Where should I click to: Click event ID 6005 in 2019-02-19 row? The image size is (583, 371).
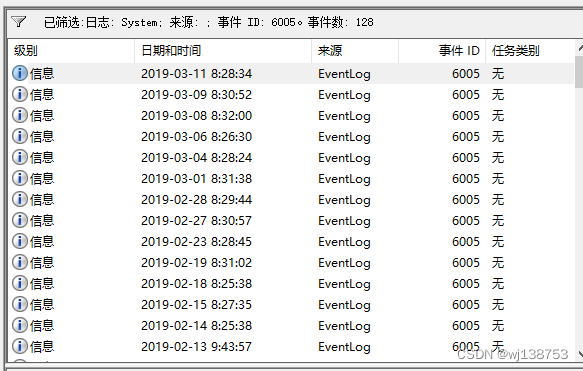click(466, 262)
